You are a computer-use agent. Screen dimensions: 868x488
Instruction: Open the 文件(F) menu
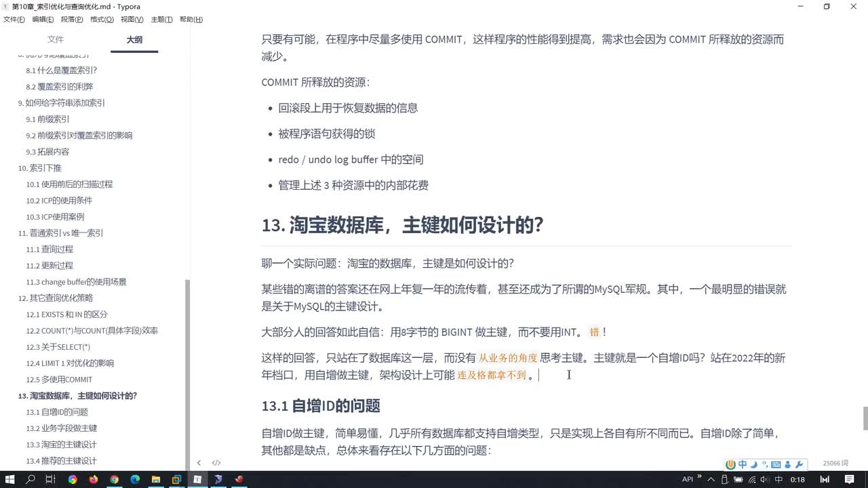(14, 20)
